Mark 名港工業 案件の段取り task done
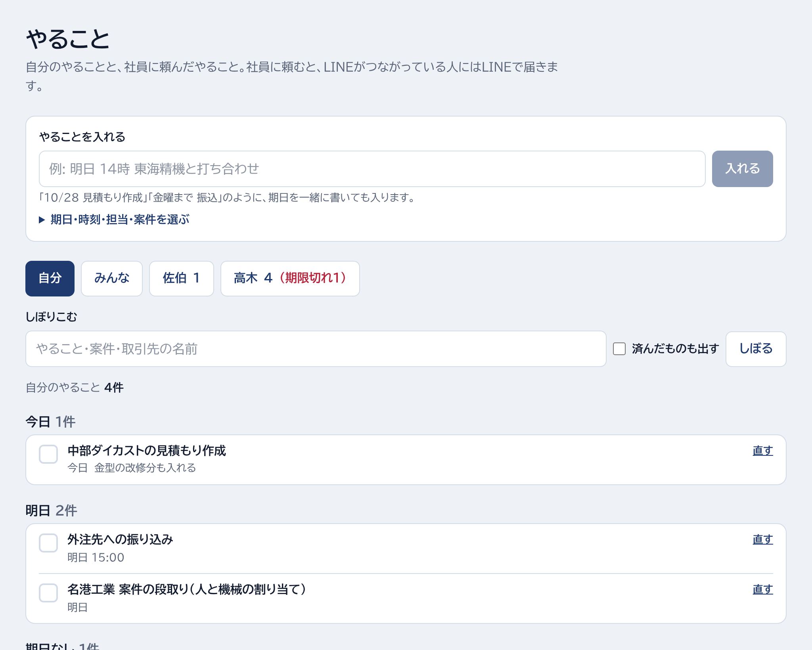The image size is (812, 650). click(x=48, y=593)
